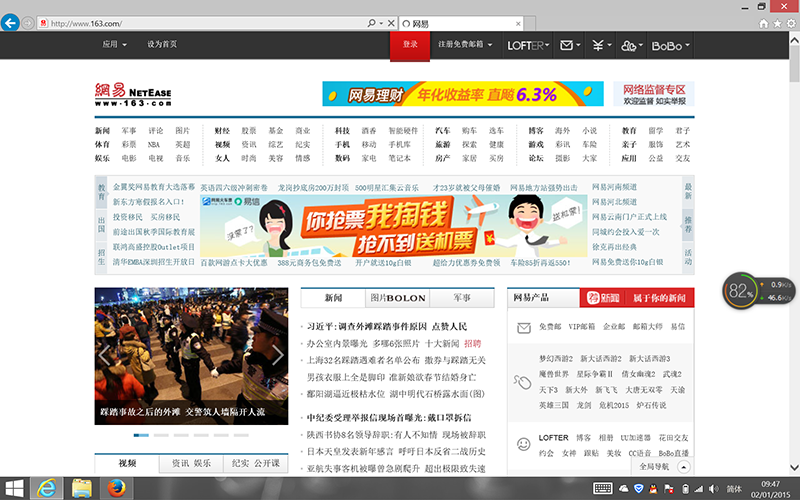
Task: Click the OneDrive cloud tray icon
Action: [x=623, y=489]
